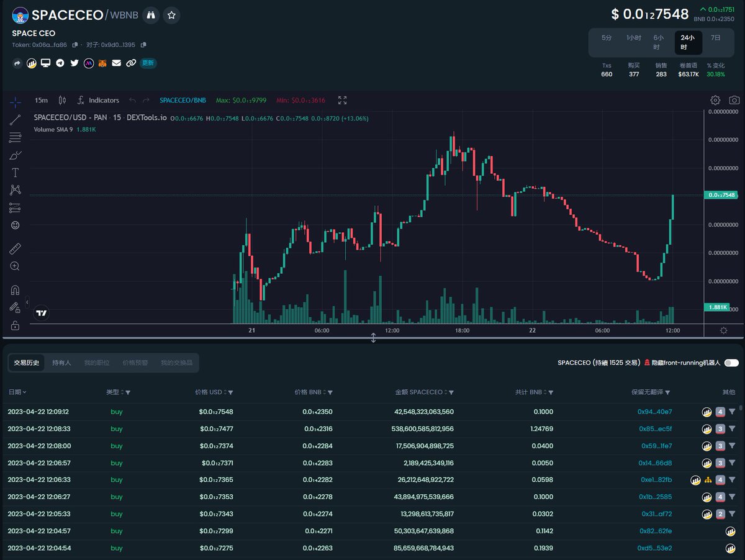The height and width of the screenshot is (560, 745).
Task: Open the Twitter link icon
Action: [74, 63]
